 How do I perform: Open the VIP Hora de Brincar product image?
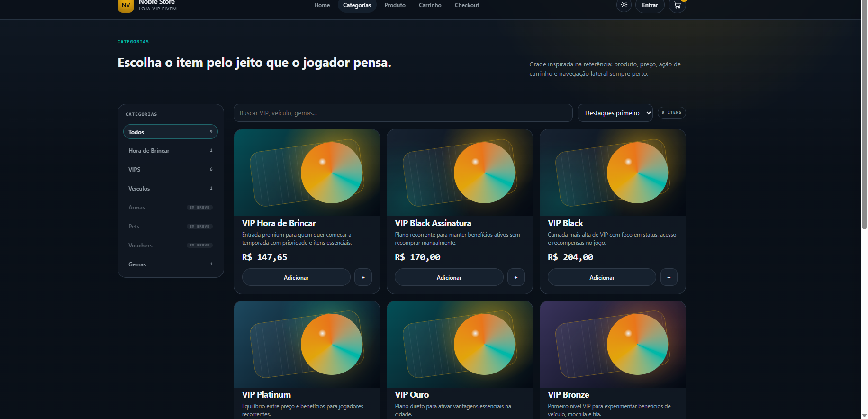(x=307, y=173)
